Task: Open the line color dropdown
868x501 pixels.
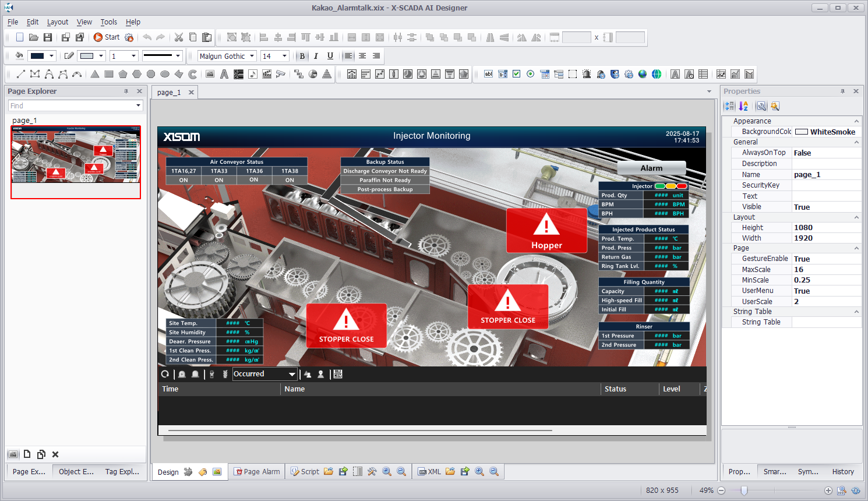Action: (x=101, y=56)
